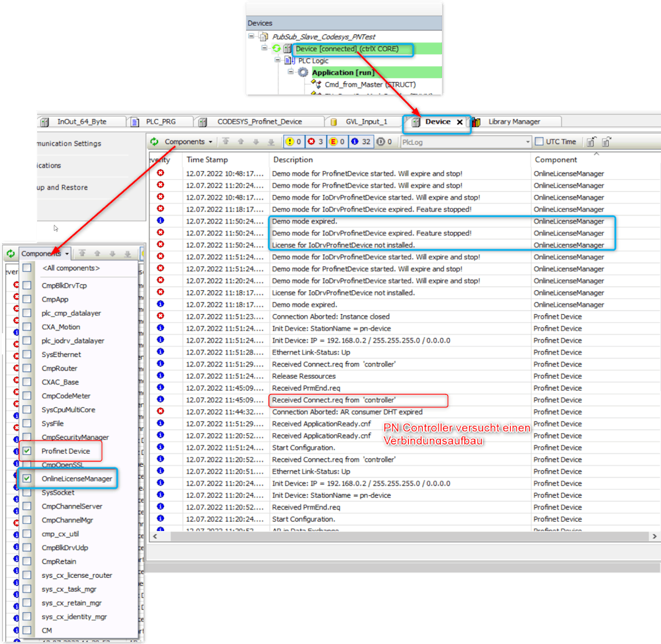
Task: Open the GVL_Input_1 tab
Action: 366,122
